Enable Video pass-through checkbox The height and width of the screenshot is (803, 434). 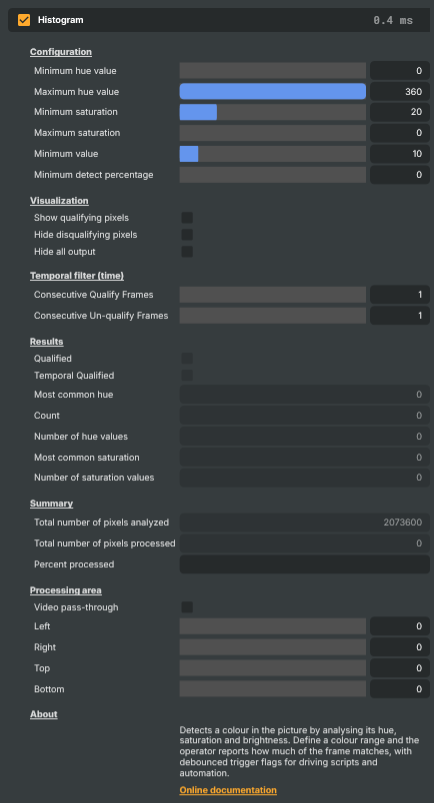coord(187,607)
